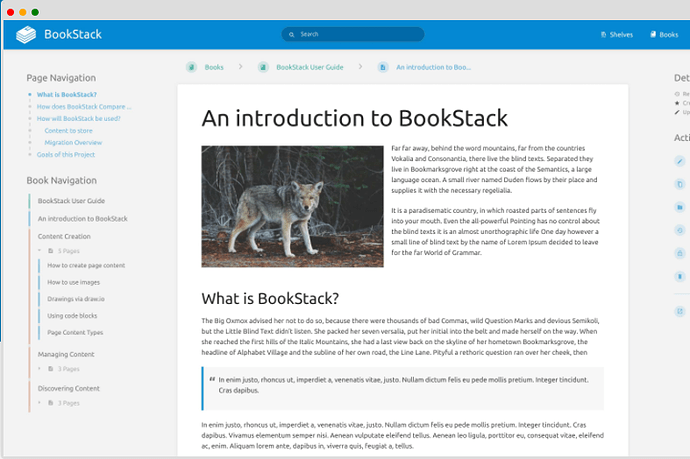
Task: Click the created star icon under Details
Action: [677, 103]
